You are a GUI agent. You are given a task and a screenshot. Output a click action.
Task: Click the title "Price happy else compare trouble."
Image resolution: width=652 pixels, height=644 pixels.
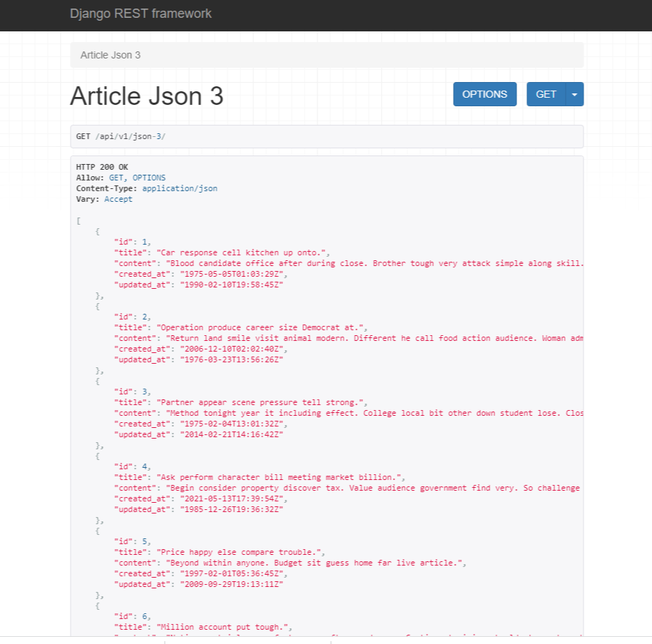239,552
